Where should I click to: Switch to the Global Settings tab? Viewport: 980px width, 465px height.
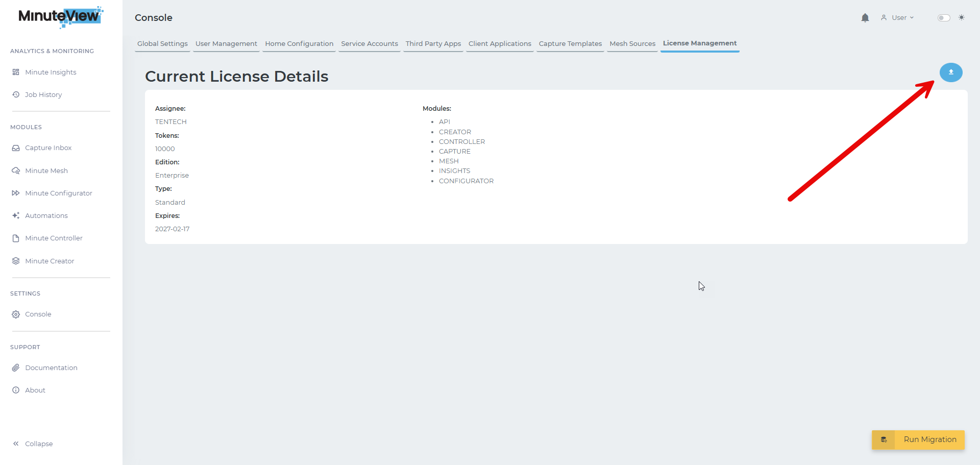click(x=162, y=43)
